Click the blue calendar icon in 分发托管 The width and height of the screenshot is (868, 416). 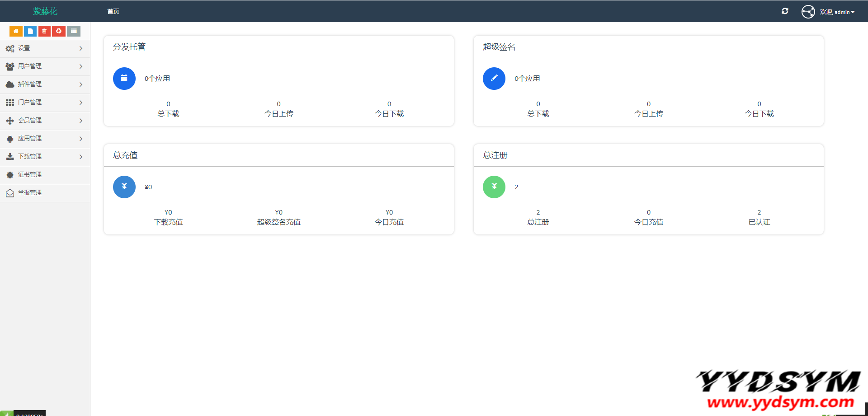pos(124,79)
